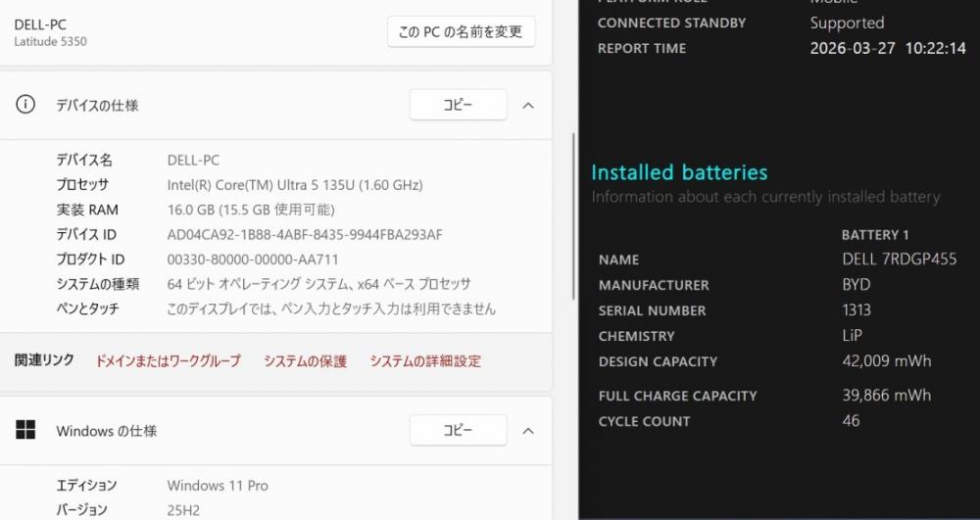Click the プロダクト ID value text
Viewport: 980px width, 520px height.
tap(253, 260)
